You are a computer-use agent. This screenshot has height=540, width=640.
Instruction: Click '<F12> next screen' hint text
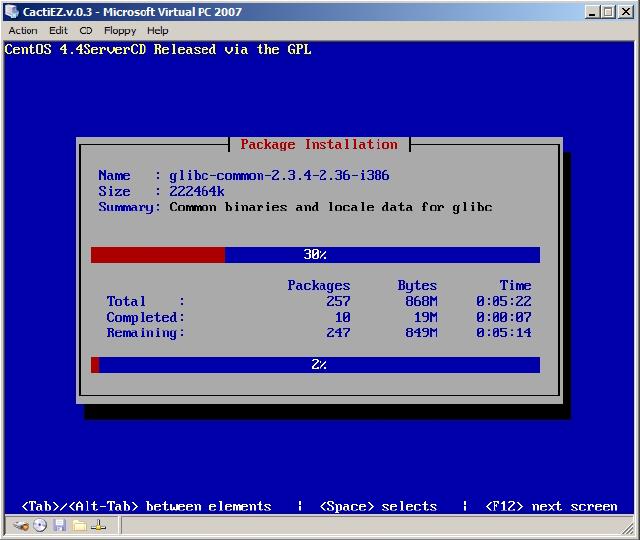[x=551, y=507]
